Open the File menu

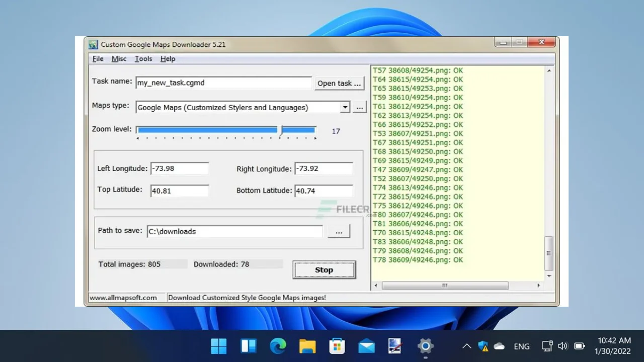pos(98,59)
